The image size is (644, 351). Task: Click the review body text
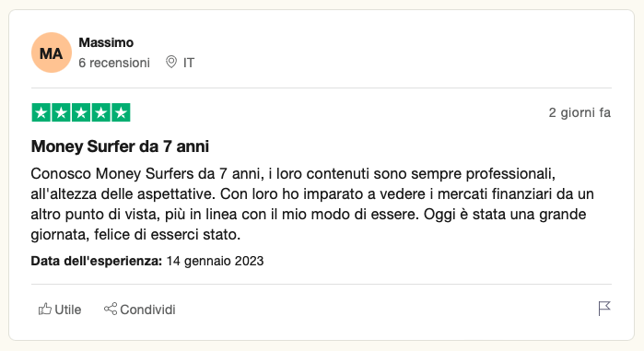tap(312, 204)
